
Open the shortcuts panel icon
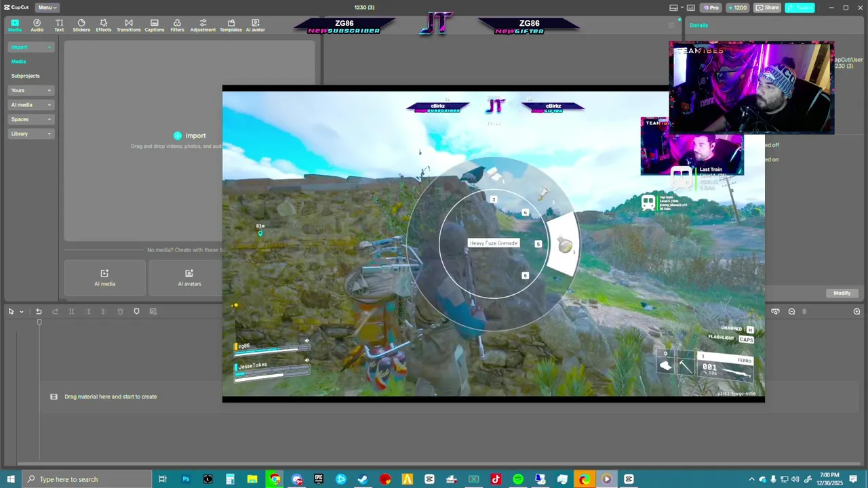click(691, 7)
